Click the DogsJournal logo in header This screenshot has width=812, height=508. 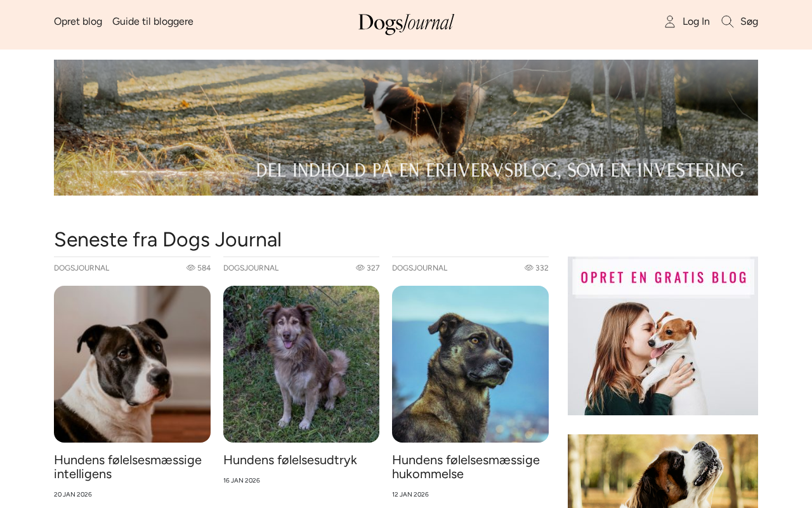(406, 24)
